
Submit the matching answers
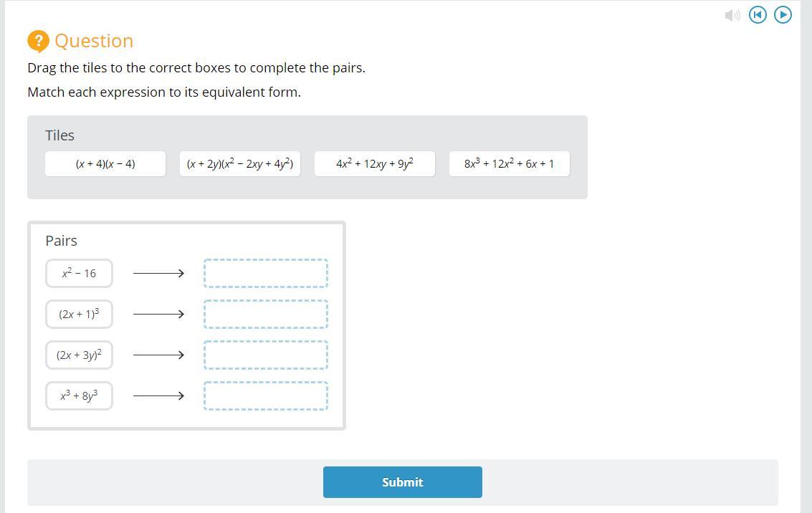point(402,482)
